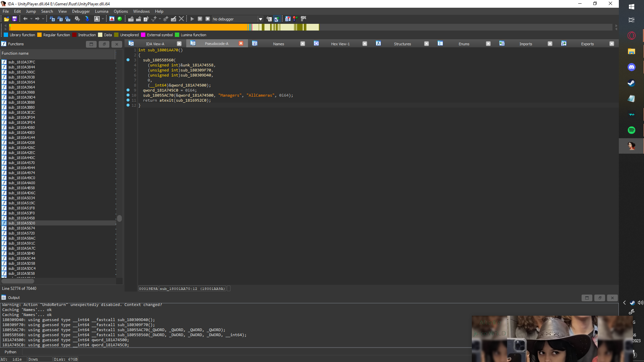
Task: Click the convert to Data toolbar icon
Action: (139, 19)
